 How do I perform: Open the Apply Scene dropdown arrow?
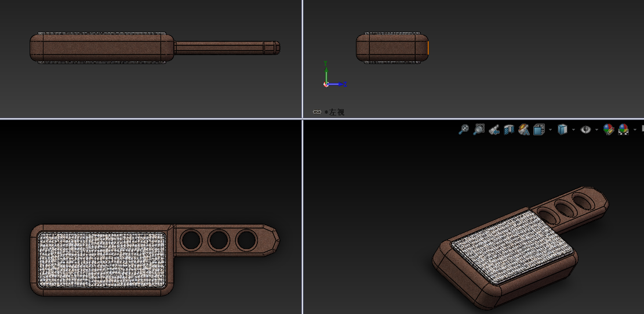[x=635, y=130]
